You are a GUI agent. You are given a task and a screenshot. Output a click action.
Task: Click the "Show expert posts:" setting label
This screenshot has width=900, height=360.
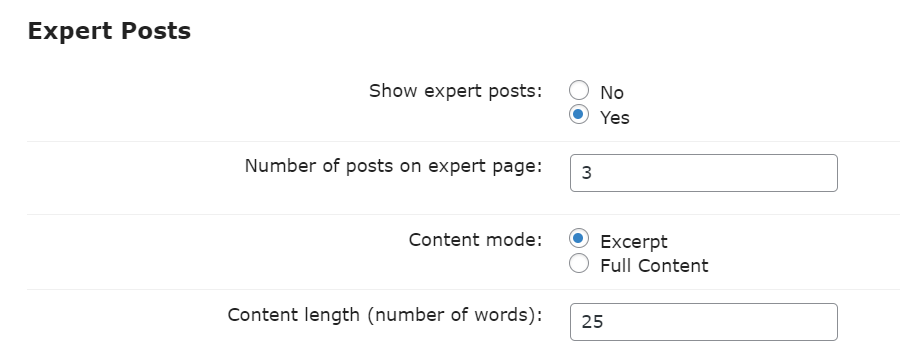click(456, 91)
